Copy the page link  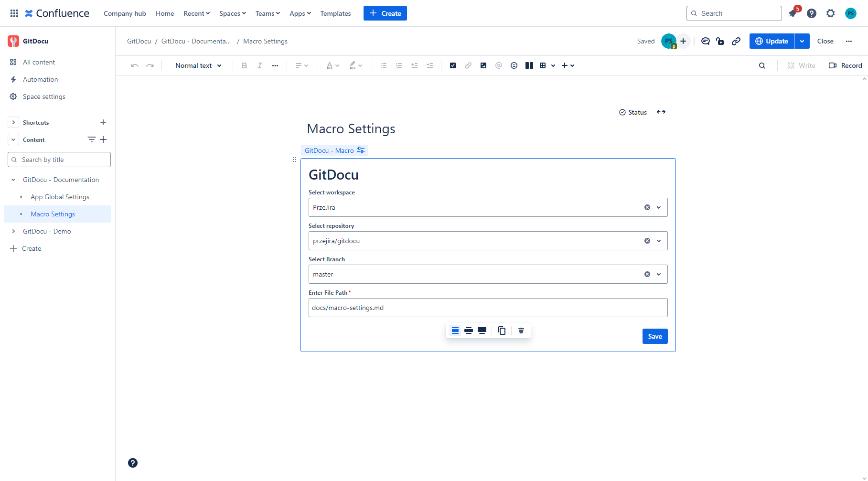[736, 41]
